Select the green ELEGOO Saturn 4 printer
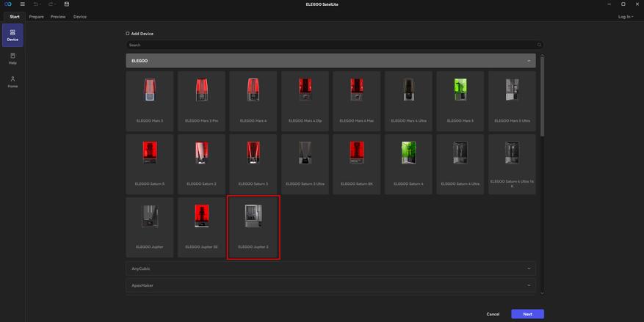 pos(408,164)
